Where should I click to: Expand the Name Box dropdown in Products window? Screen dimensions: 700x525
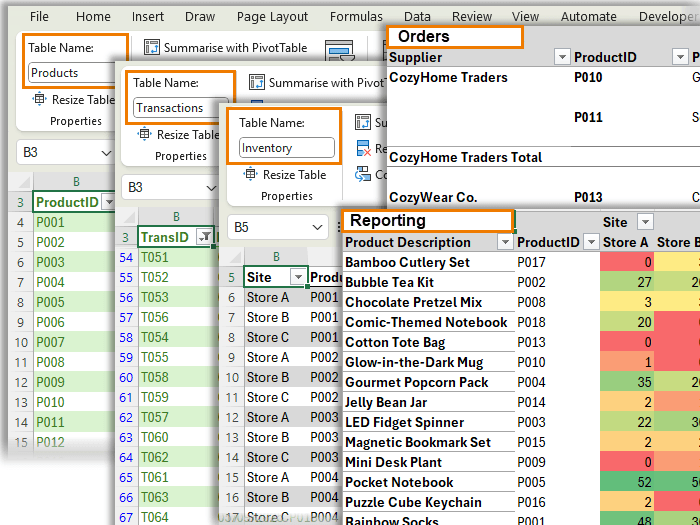[x=106, y=153]
